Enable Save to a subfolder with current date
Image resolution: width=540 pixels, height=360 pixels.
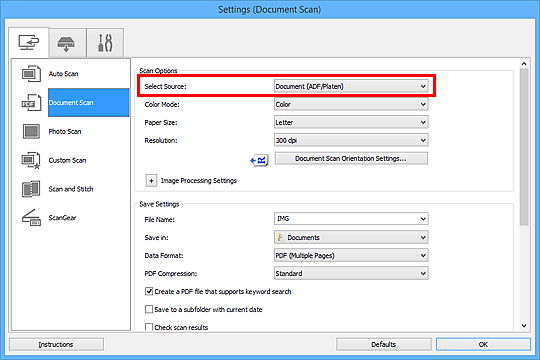(149, 309)
